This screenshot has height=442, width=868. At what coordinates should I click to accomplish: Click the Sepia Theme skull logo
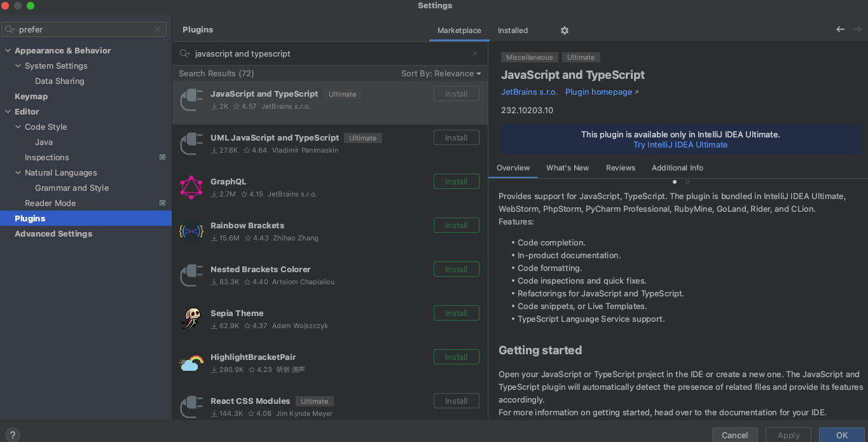point(191,319)
